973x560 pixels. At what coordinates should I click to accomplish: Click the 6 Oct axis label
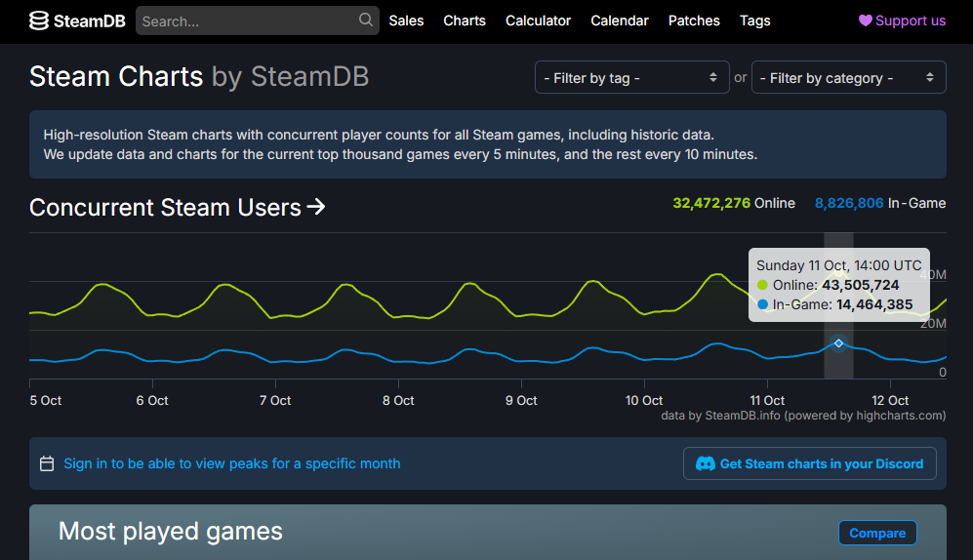point(152,401)
